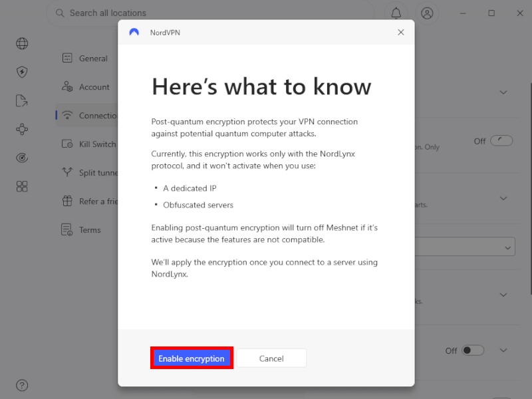The width and height of the screenshot is (532, 399).
Task: Open the Meshnet icon in sidebar
Action: pos(22,129)
